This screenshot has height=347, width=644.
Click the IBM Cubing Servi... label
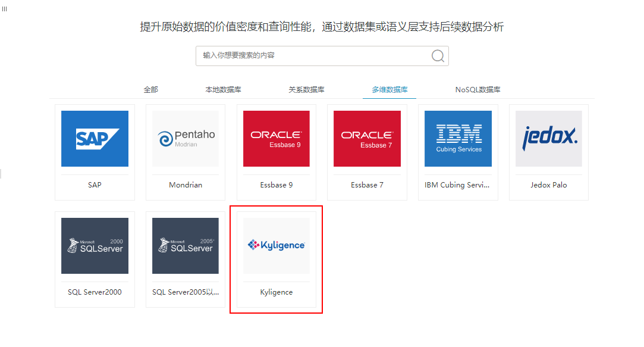[457, 185]
